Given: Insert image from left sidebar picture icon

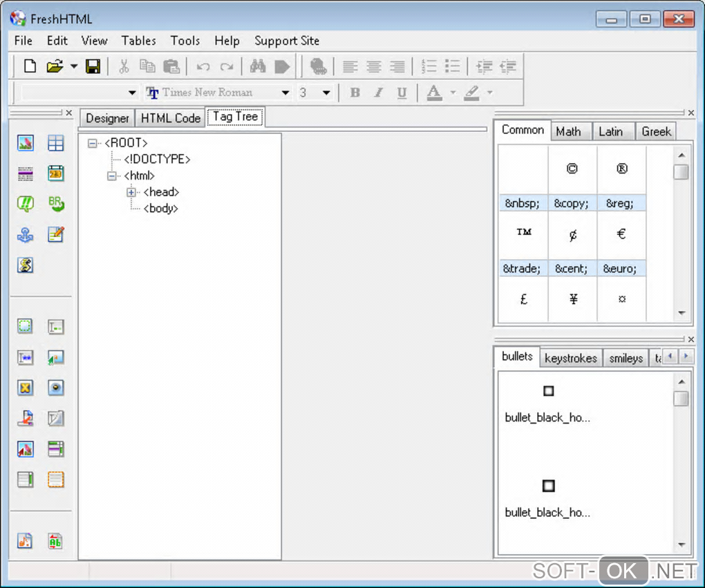Looking at the screenshot, I should (x=25, y=143).
